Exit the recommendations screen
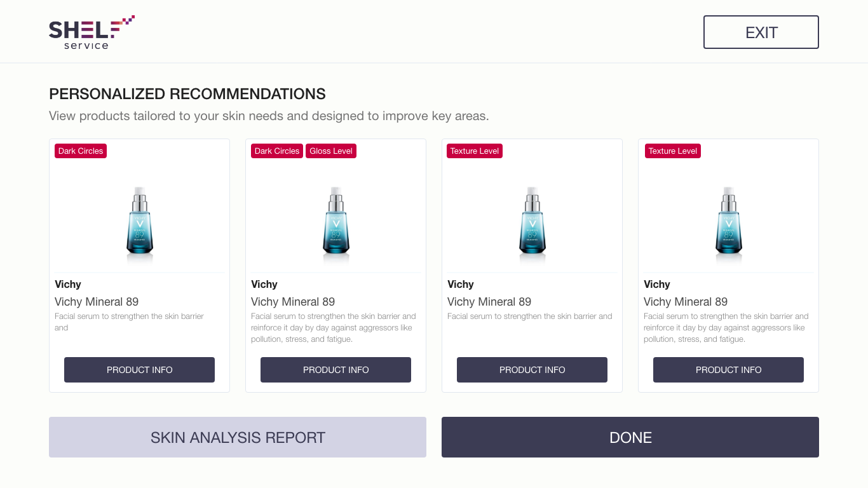The height and width of the screenshot is (488, 868). click(x=761, y=32)
